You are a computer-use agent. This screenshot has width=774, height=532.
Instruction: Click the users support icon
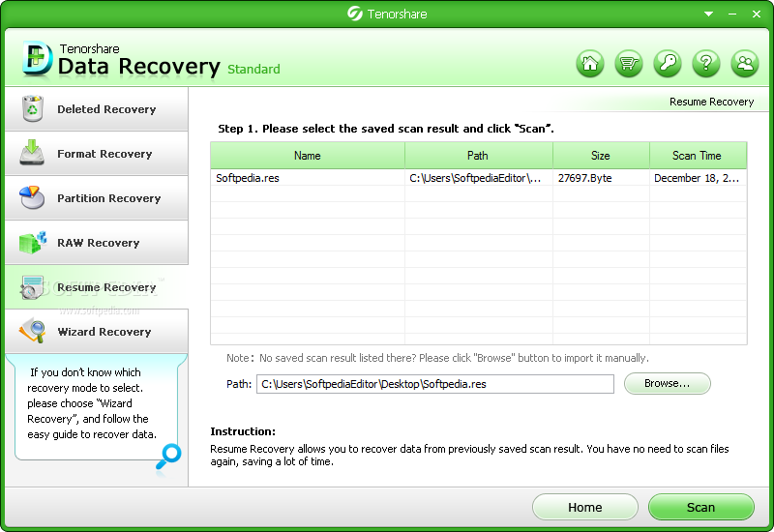point(745,64)
